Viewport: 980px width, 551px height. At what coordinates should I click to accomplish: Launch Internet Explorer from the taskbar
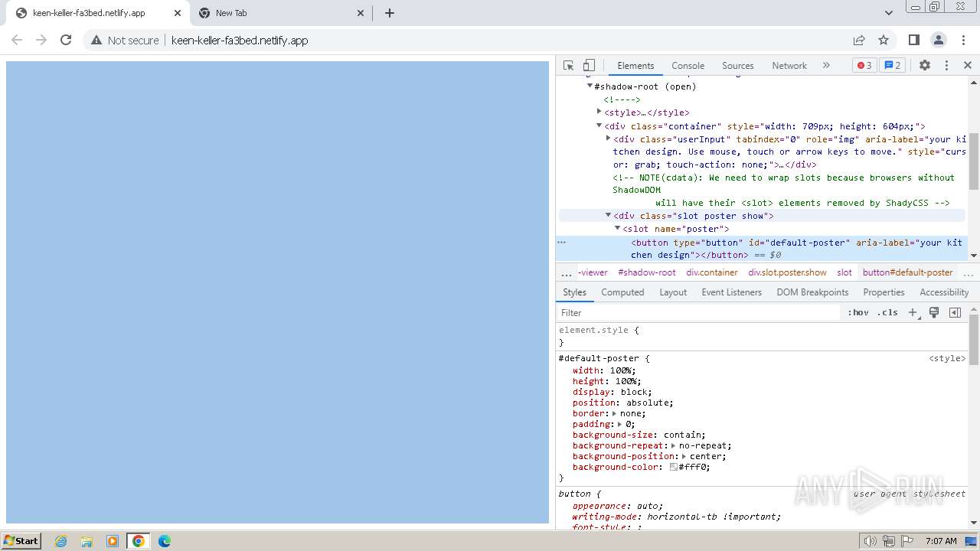[x=61, y=541]
